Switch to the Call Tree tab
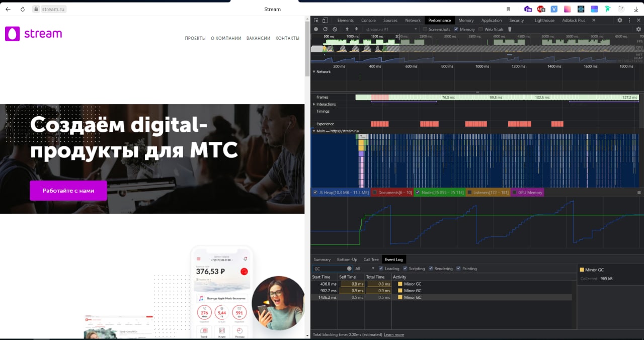The width and height of the screenshot is (644, 340). tap(371, 260)
